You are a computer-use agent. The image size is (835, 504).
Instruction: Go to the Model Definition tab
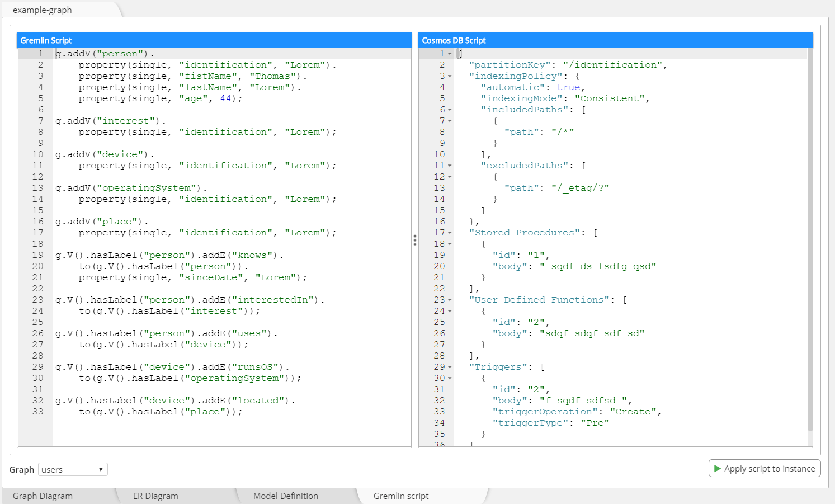[x=286, y=496]
